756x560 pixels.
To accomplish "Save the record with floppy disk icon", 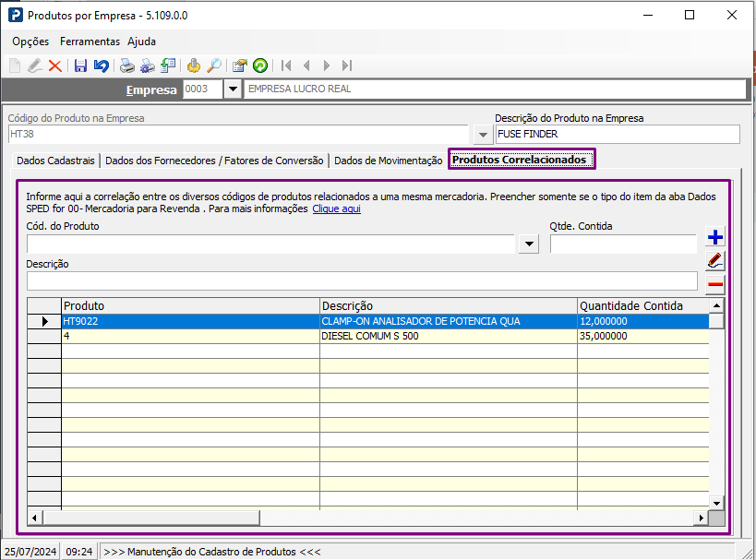I will pyautogui.click(x=80, y=66).
